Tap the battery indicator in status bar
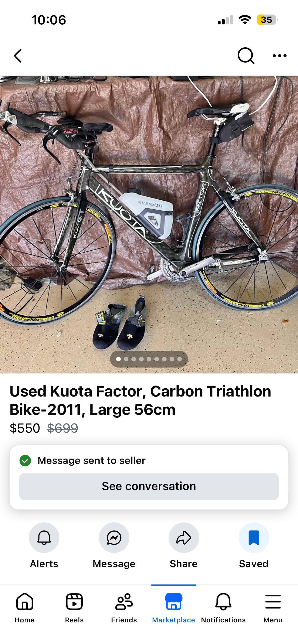This screenshot has height=644, width=298. [267, 20]
